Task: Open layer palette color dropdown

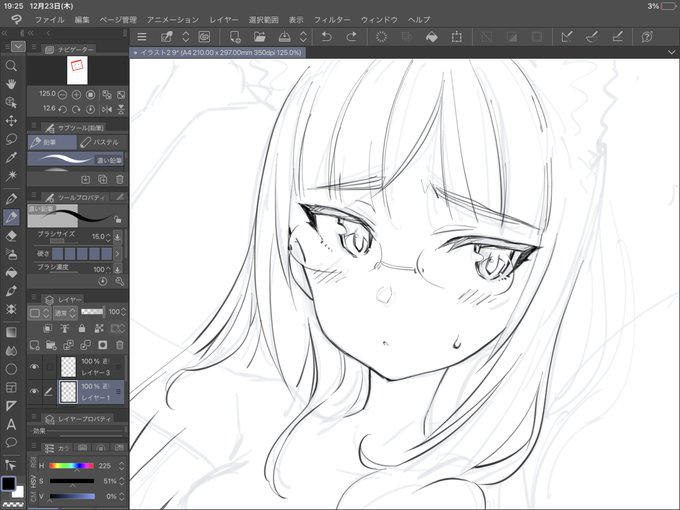Action: (39, 312)
